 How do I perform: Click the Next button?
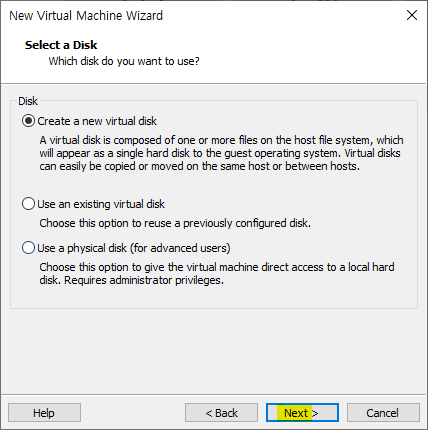click(302, 413)
